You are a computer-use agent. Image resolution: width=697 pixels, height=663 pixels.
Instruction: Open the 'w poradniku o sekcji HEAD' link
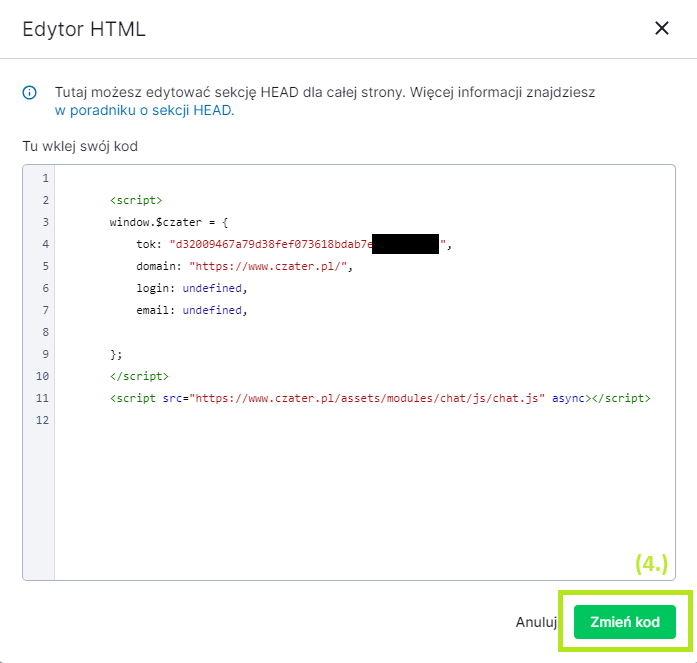pyautogui.click(x=144, y=110)
